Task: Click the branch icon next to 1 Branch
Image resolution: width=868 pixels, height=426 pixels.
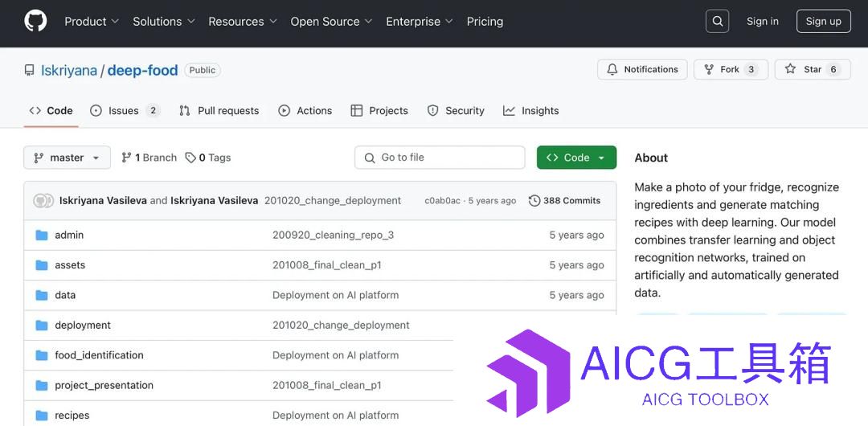Action: coord(127,158)
